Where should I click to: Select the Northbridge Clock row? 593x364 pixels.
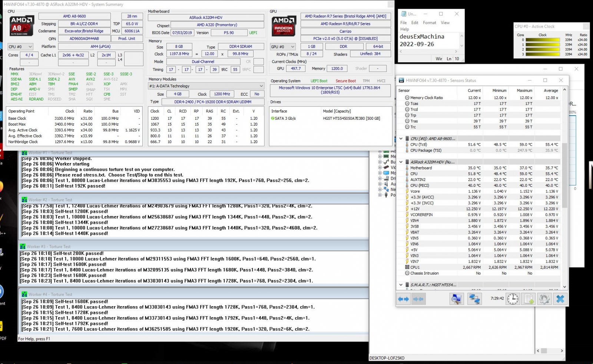point(74,142)
